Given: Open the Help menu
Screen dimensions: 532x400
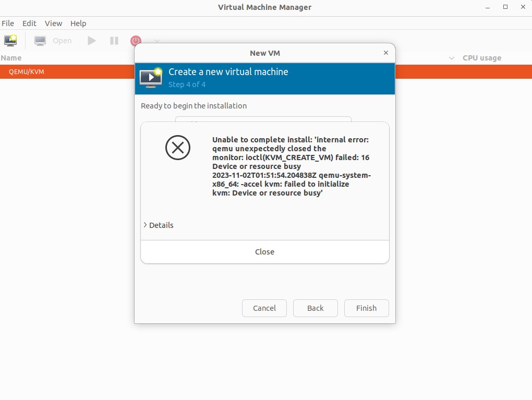Looking at the screenshot, I should pyautogui.click(x=78, y=23).
